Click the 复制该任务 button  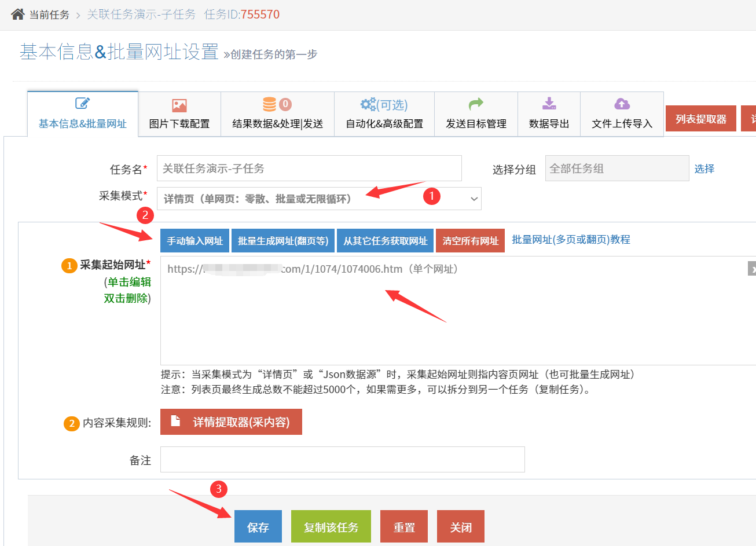pyautogui.click(x=331, y=527)
